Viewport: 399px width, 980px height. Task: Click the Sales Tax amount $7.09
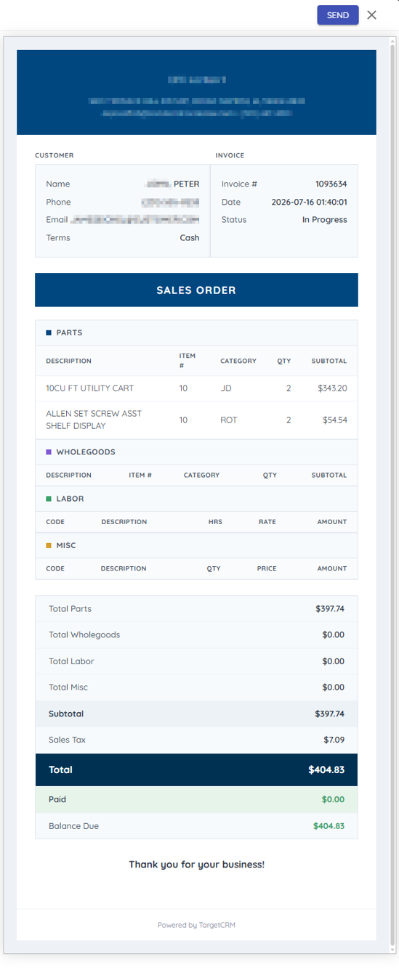point(334,740)
